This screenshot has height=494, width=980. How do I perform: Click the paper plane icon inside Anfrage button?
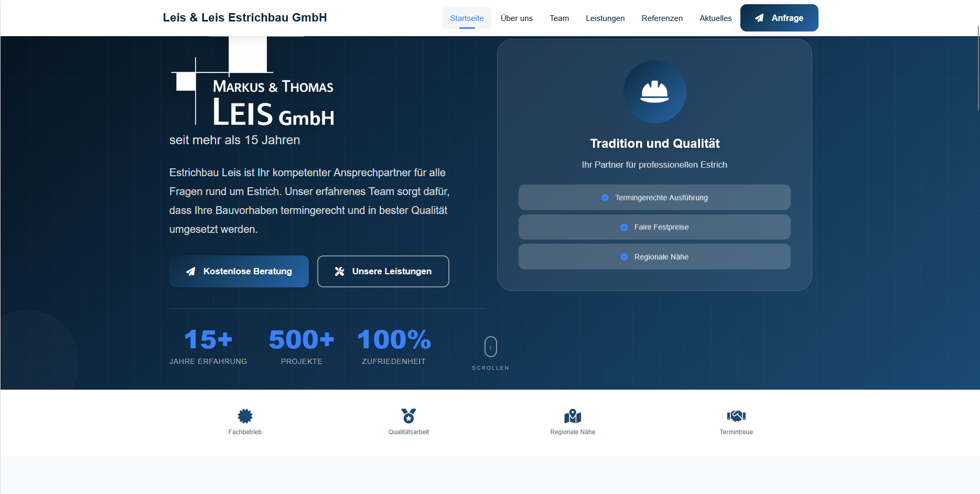click(x=759, y=17)
